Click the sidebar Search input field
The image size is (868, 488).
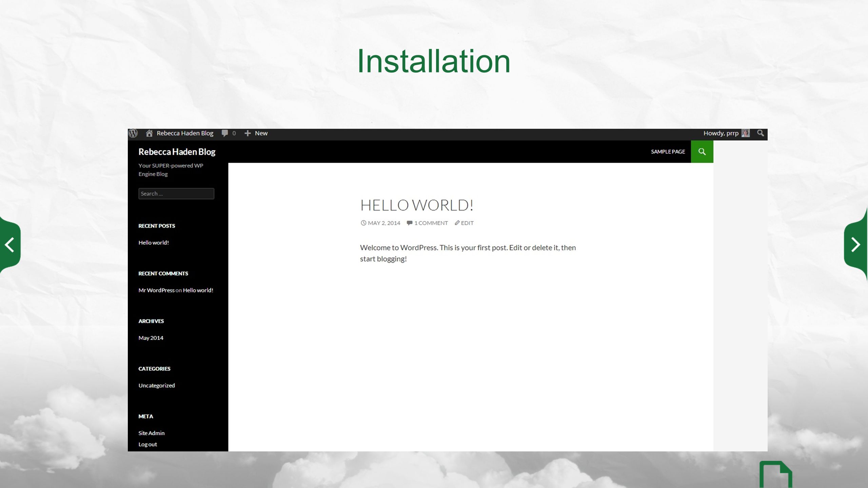click(176, 194)
